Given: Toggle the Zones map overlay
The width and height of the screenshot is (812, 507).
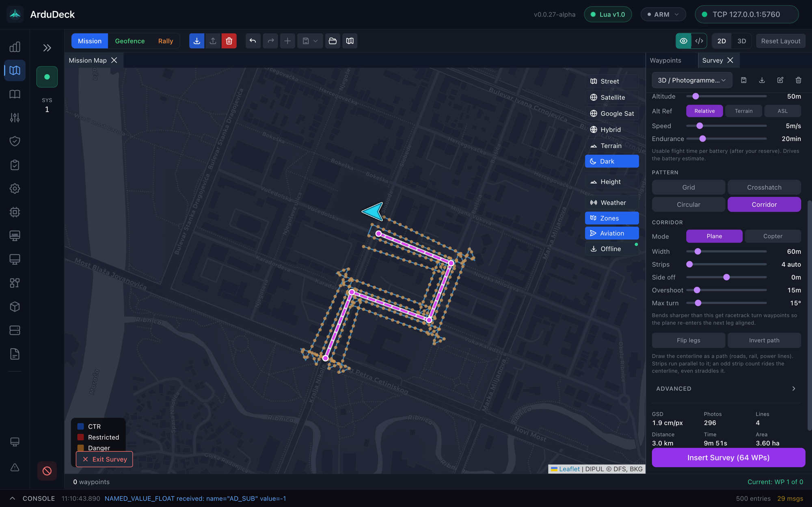Looking at the screenshot, I should coord(612,218).
